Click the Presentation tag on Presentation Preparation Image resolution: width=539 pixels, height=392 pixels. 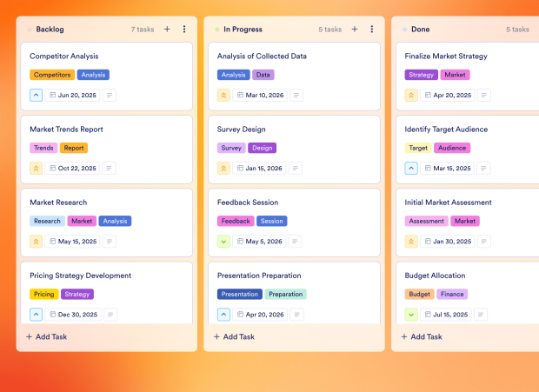tap(239, 294)
